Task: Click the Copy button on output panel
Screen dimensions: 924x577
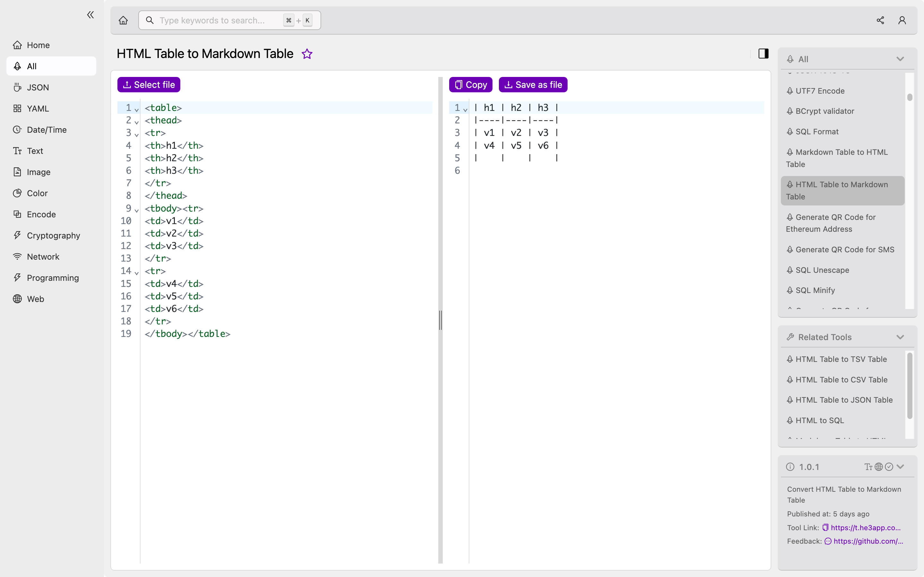Action: (x=471, y=84)
